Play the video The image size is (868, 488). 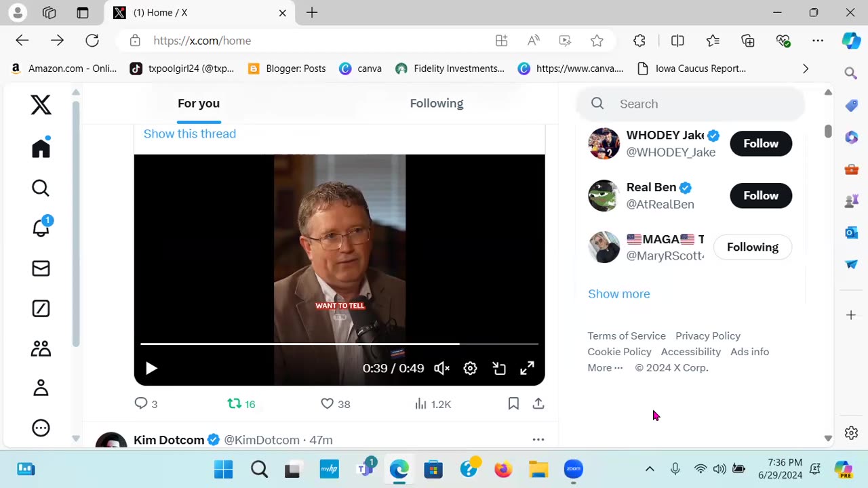click(x=151, y=368)
